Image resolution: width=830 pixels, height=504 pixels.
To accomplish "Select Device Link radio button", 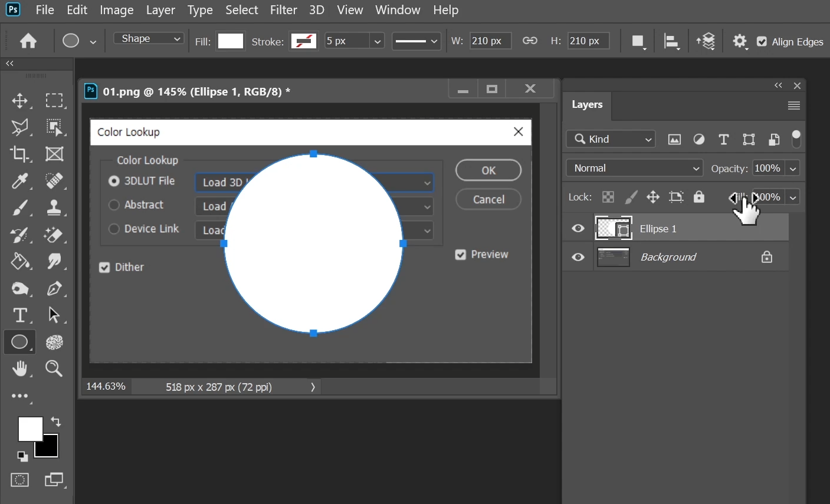I will 114,229.
